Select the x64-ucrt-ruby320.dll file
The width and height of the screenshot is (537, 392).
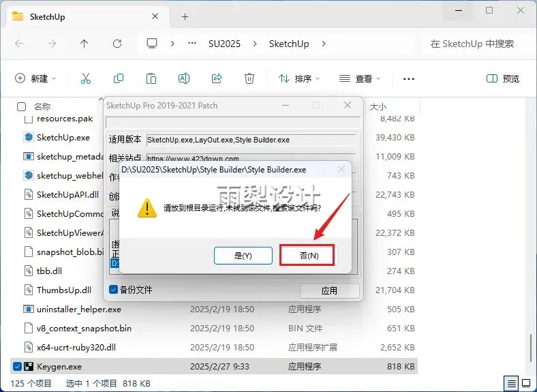[76, 348]
